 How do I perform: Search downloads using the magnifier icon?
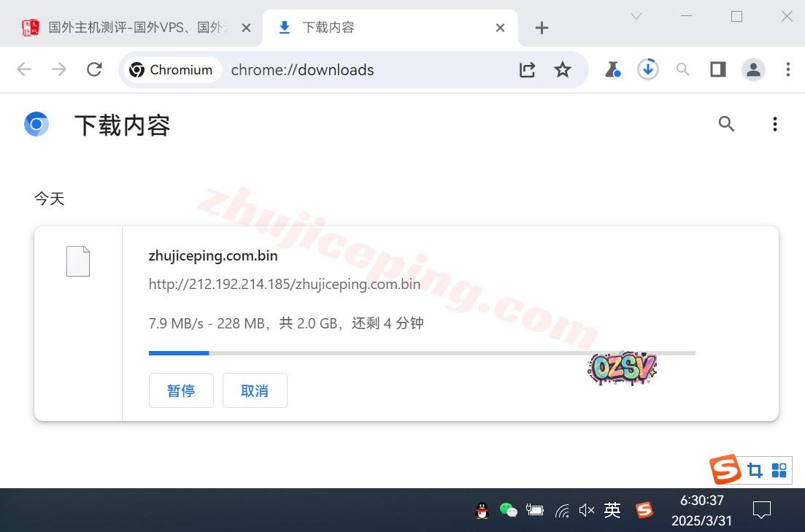(726, 124)
